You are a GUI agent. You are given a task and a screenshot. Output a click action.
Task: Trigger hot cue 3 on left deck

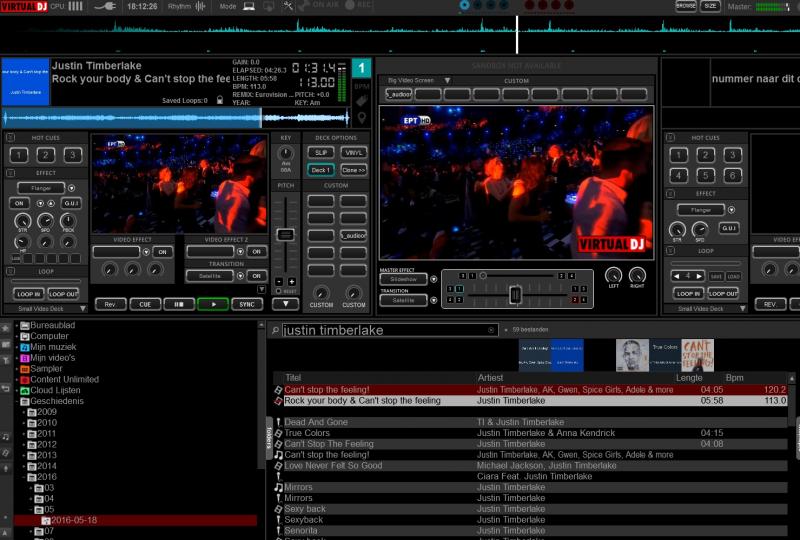(72, 155)
